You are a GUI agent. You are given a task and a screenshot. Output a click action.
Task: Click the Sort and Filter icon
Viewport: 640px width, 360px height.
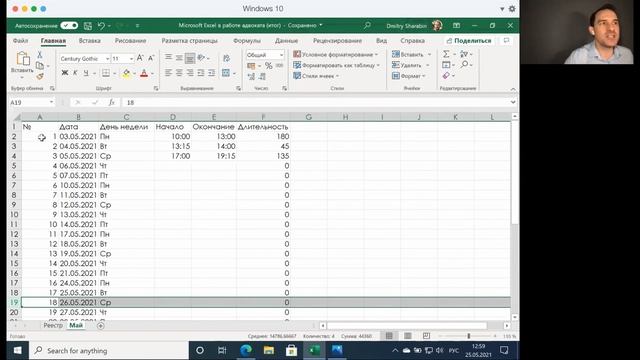[x=464, y=54]
